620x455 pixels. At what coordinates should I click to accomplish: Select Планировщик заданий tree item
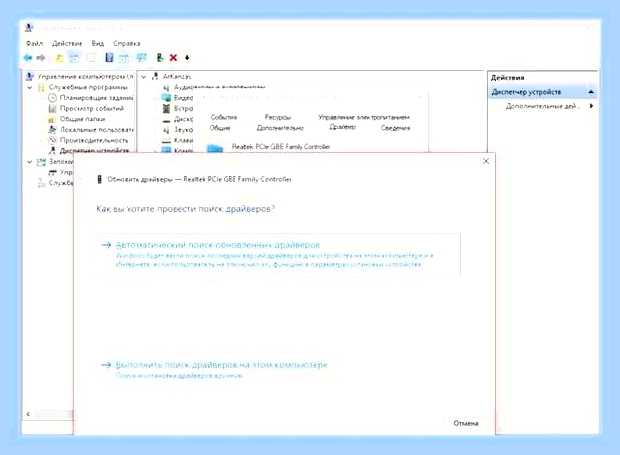pos(96,97)
